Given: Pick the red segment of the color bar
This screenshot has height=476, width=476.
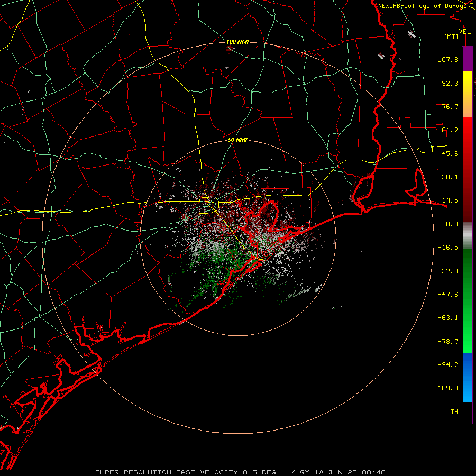Looking at the screenshot, I should 467,169.
